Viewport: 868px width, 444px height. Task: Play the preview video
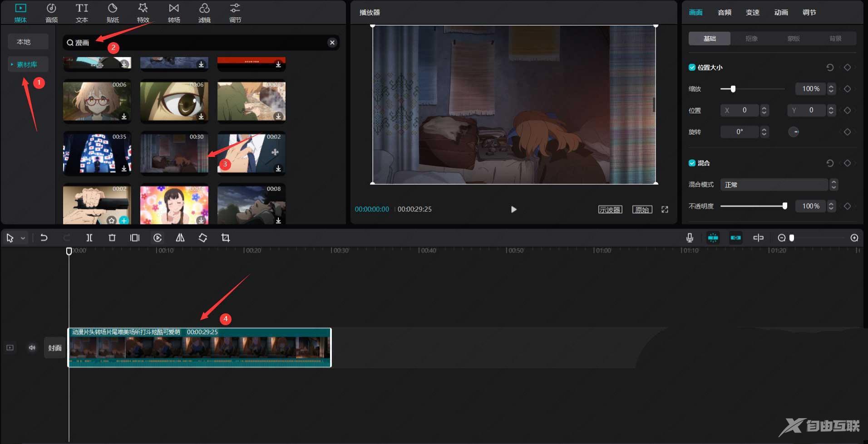(x=513, y=210)
